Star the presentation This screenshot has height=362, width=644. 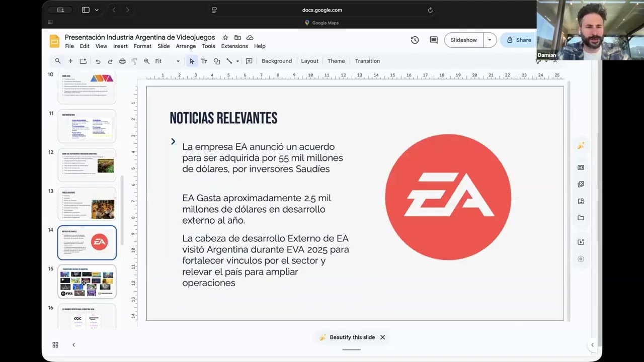(225, 38)
